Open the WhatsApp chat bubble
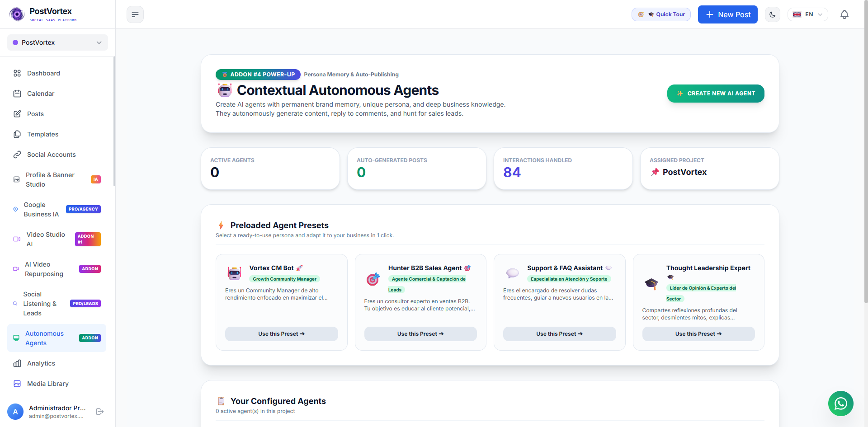This screenshot has height=427, width=868. click(x=841, y=404)
